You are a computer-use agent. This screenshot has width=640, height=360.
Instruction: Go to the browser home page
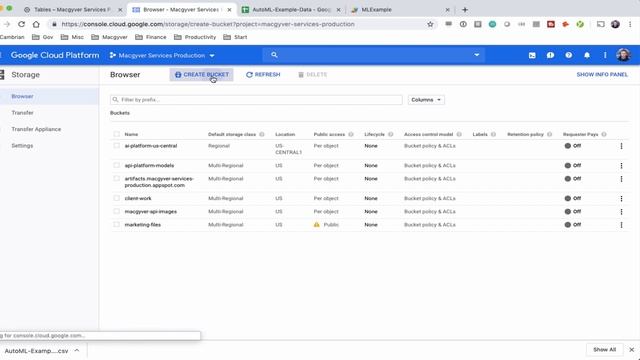pos(36,24)
